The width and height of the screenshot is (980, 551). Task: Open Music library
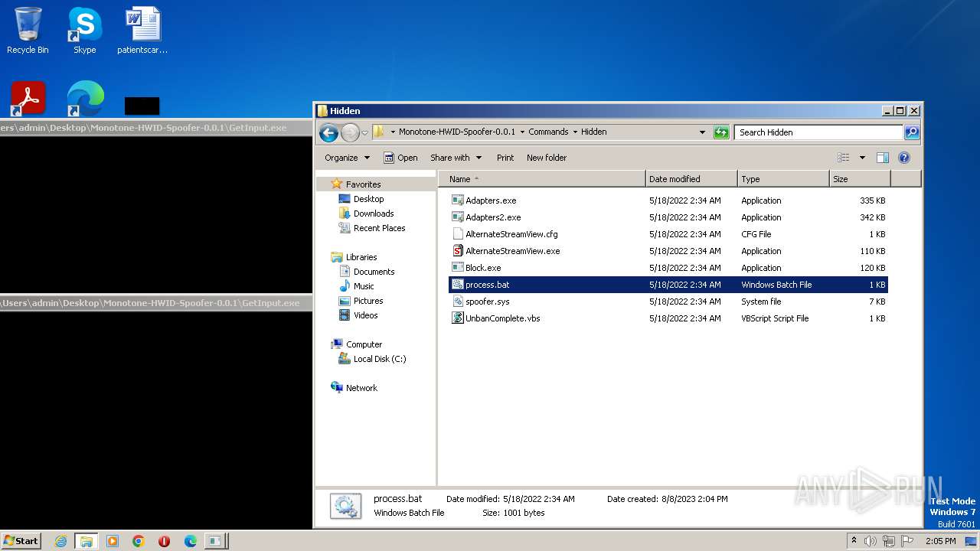pyautogui.click(x=364, y=286)
